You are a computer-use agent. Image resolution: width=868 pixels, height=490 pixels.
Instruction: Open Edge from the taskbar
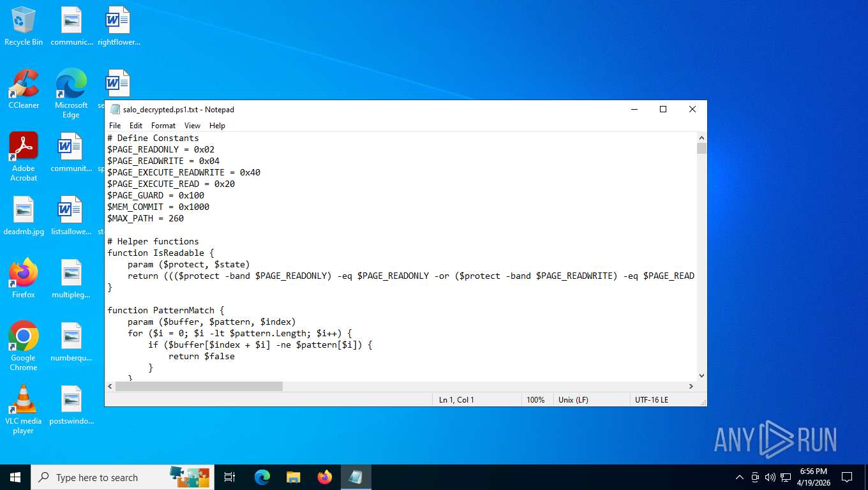[x=262, y=477]
